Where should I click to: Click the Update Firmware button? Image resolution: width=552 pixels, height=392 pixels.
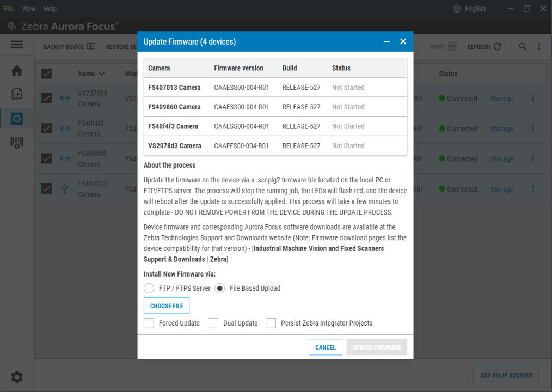coord(377,347)
